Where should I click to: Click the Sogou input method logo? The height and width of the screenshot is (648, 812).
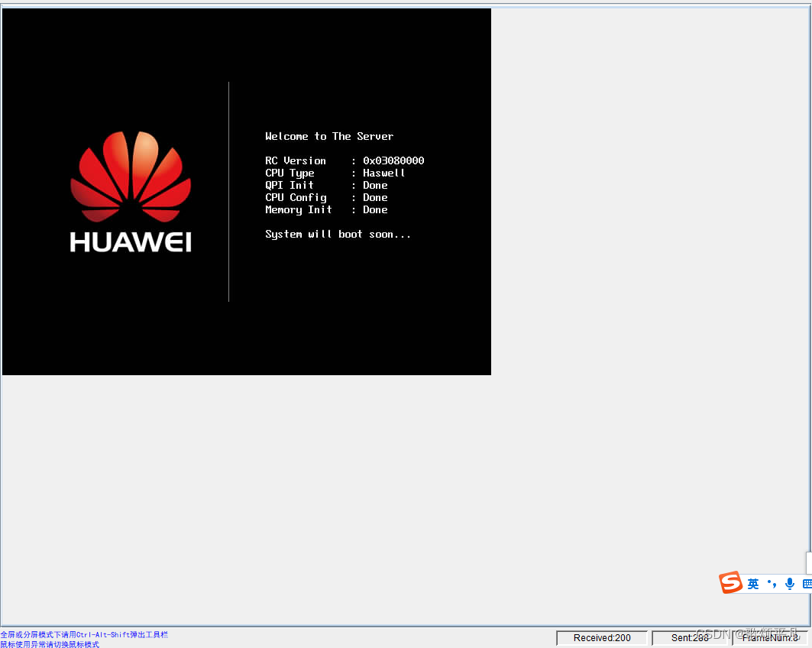731,583
